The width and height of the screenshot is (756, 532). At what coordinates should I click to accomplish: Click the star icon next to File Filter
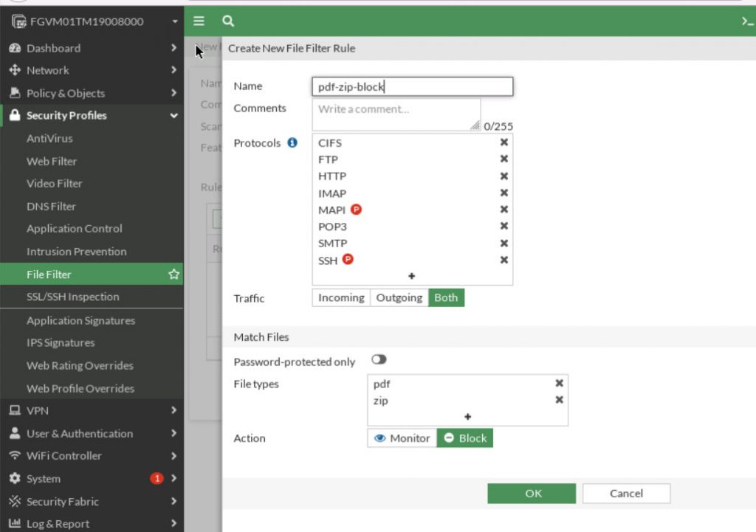click(173, 274)
